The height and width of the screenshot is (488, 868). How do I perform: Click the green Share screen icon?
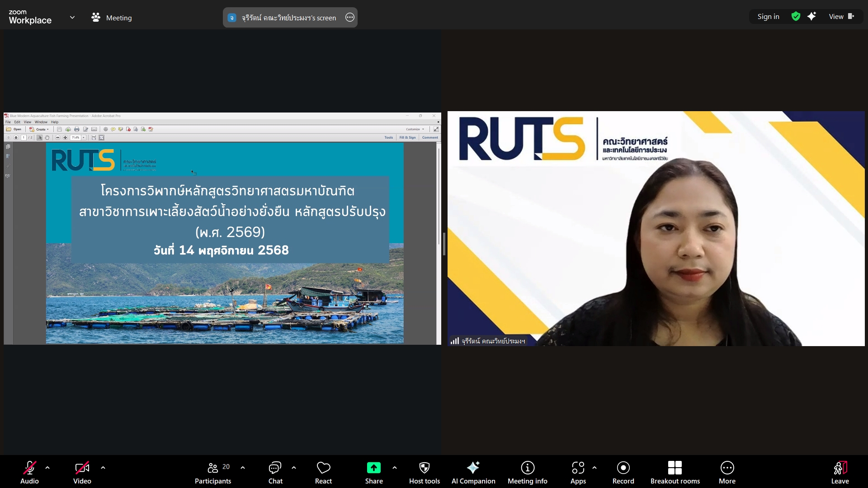374,468
